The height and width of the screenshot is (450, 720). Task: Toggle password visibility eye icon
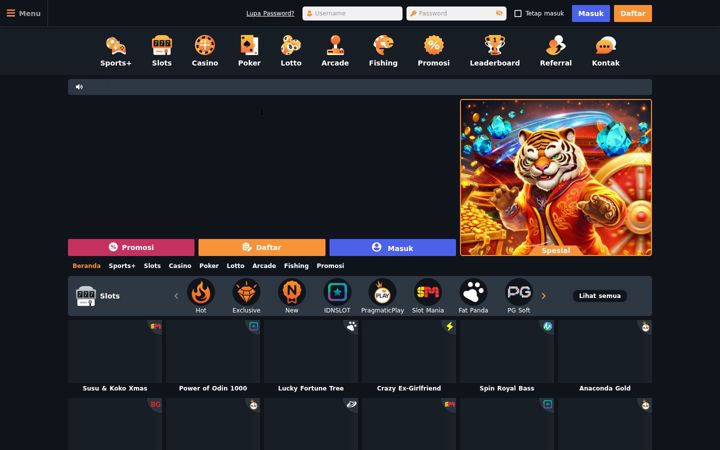pyautogui.click(x=499, y=13)
